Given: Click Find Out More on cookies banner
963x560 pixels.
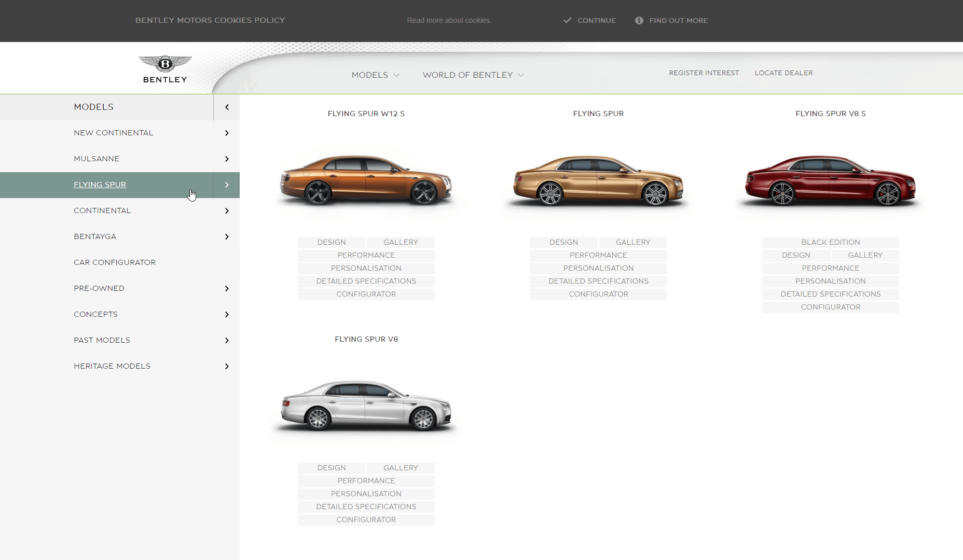Looking at the screenshot, I should click(679, 20).
